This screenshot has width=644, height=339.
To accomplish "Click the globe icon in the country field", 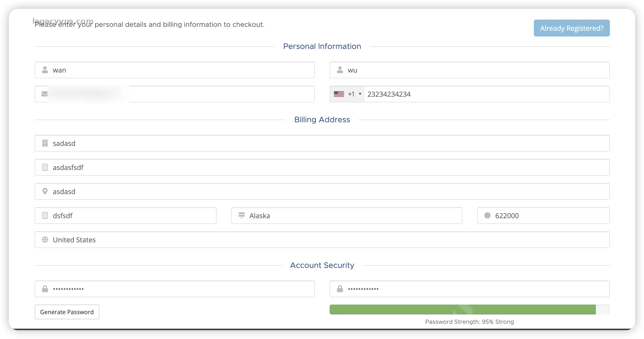I will pos(45,240).
